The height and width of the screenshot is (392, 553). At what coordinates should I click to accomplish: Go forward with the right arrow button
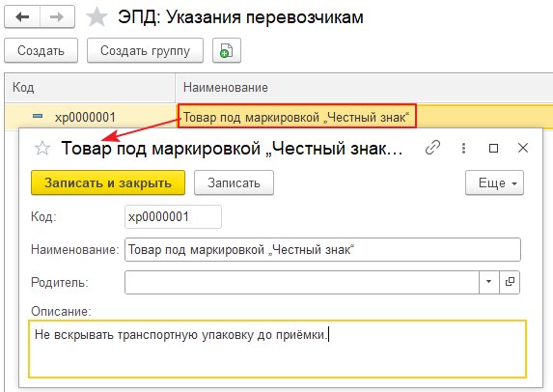tap(57, 16)
